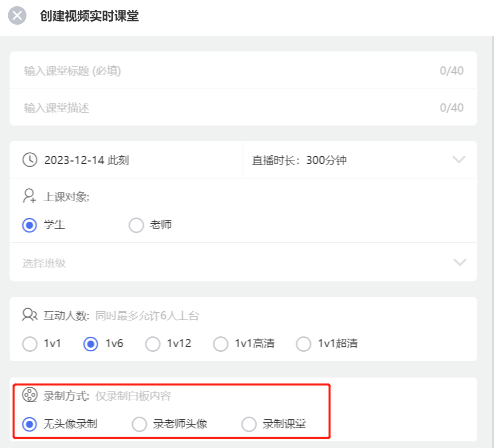Click the 2023-12-14 此刻 start time field

click(127, 159)
